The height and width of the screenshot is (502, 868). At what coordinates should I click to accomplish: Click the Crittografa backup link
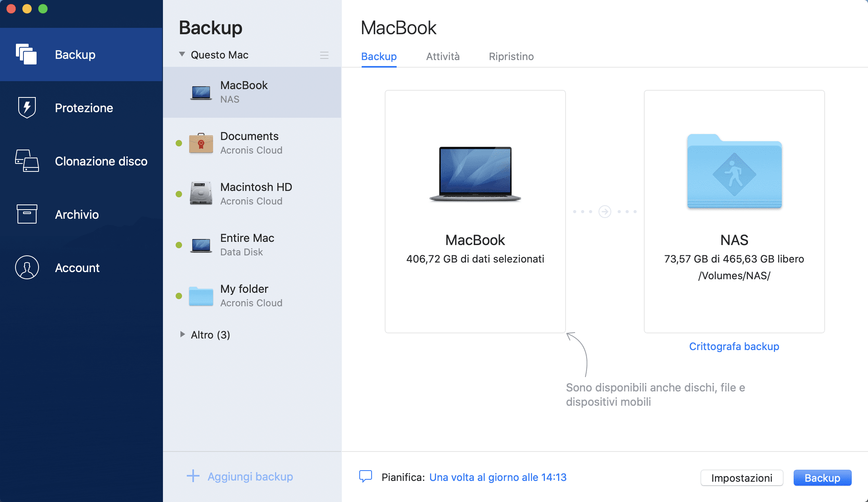click(734, 346)
